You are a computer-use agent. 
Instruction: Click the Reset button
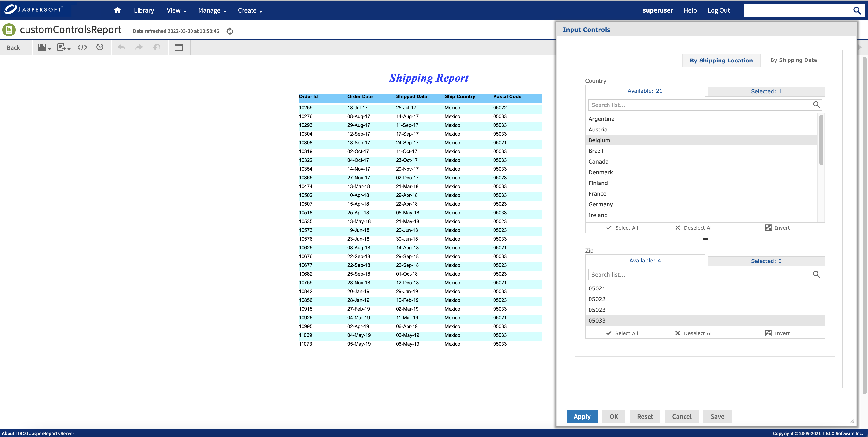click(x=645, y=416)
